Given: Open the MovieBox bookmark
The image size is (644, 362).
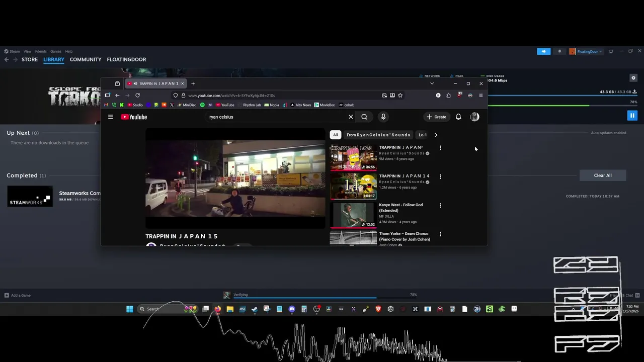Looking at the screenshot, I should click(325, 105).
